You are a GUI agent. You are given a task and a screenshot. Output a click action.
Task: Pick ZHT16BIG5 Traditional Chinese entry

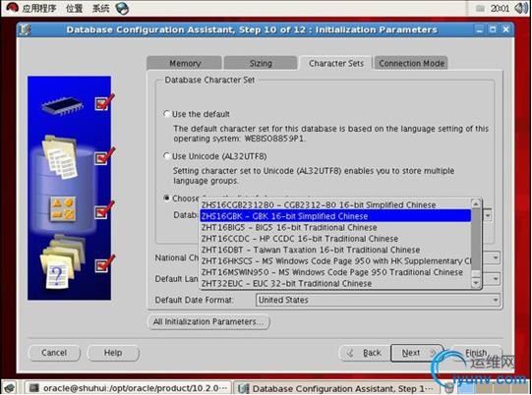335,227
